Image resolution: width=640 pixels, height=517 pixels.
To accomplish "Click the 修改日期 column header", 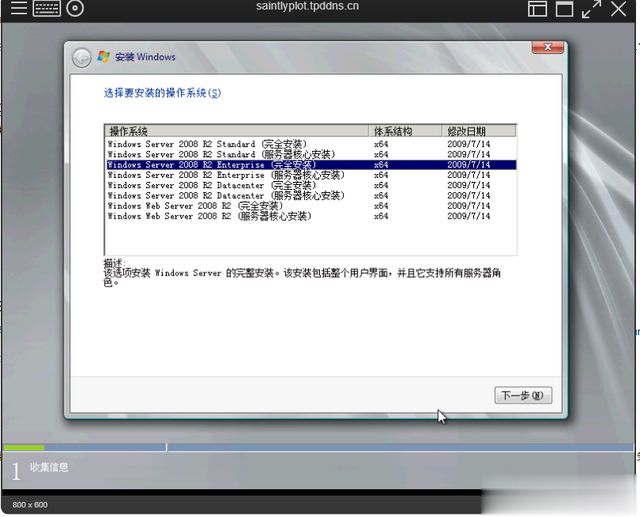I will [479, 131].
